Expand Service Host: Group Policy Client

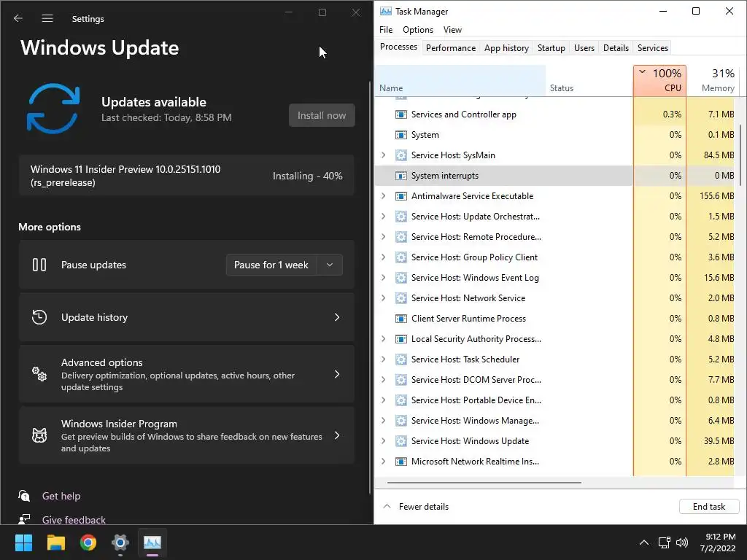pyautogui.click(x=384, y=257)
